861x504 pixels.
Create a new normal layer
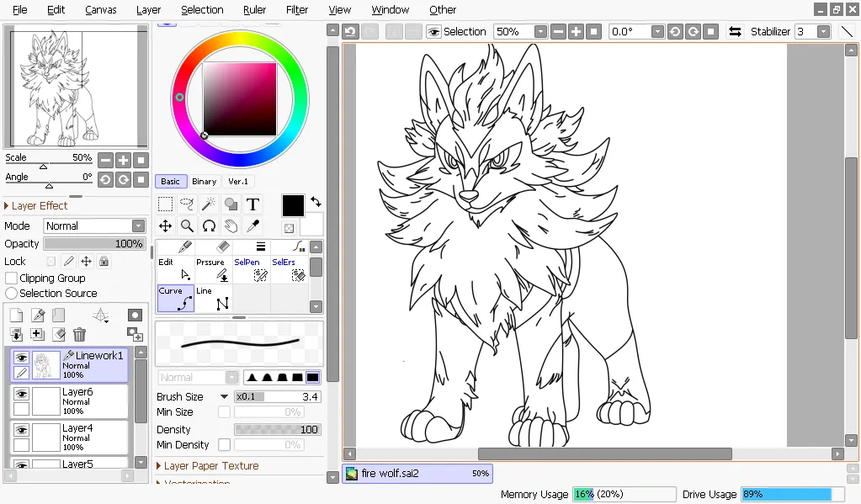(17, 316)
